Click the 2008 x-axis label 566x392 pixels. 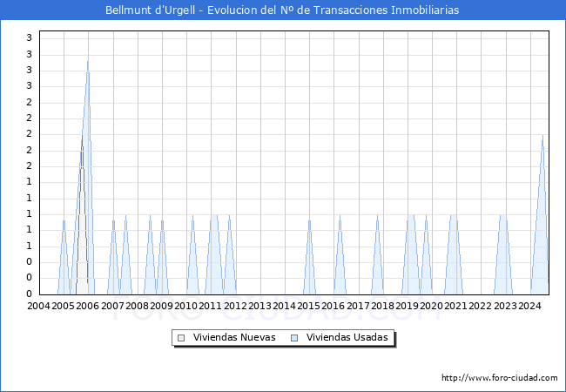tap(138, 306)
